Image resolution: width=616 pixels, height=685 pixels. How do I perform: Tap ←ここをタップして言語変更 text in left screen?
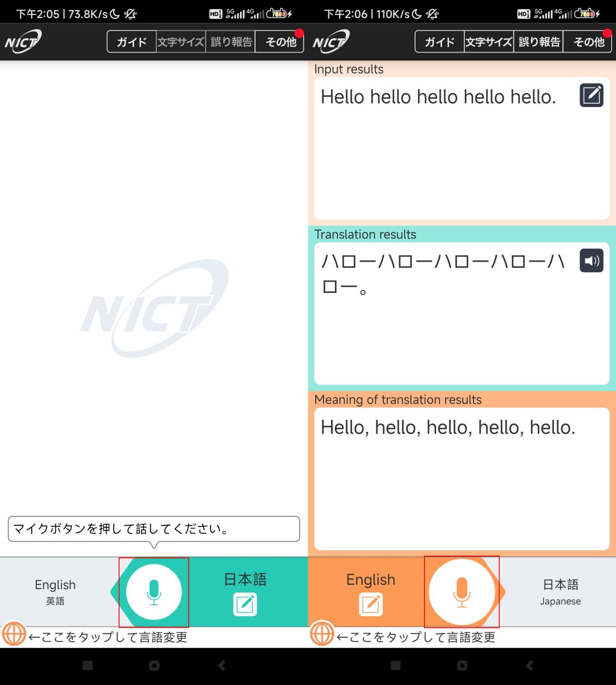[x=108, y=637]
